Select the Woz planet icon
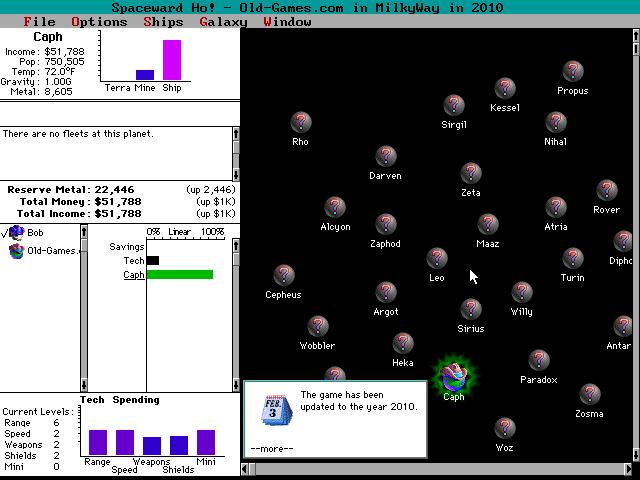 click(505, 428)
